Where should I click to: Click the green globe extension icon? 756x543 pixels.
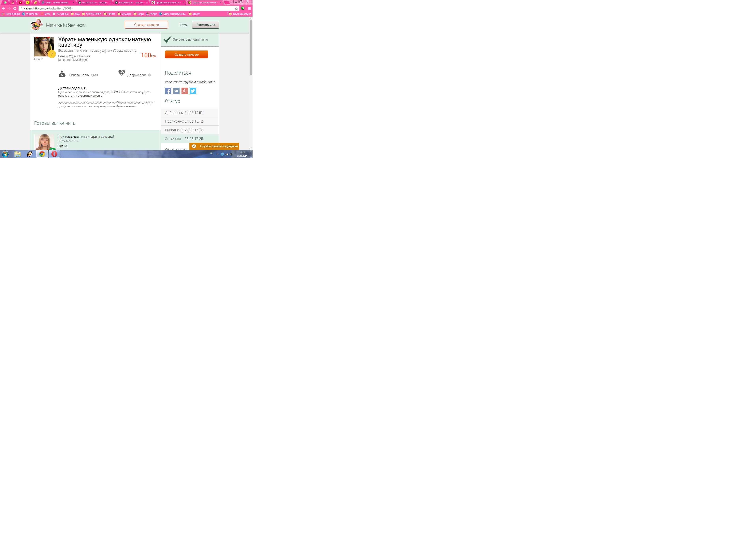[x=243, y=8]
